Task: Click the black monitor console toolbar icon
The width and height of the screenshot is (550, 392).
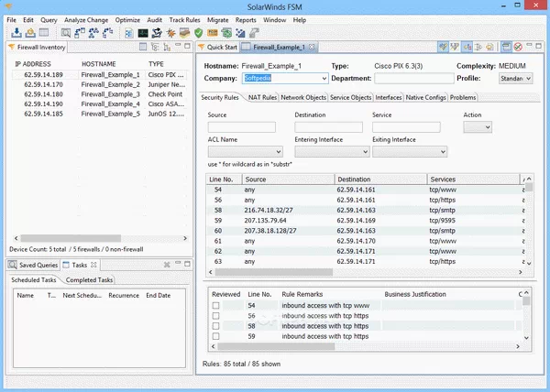Action: (x=143, y=33)
